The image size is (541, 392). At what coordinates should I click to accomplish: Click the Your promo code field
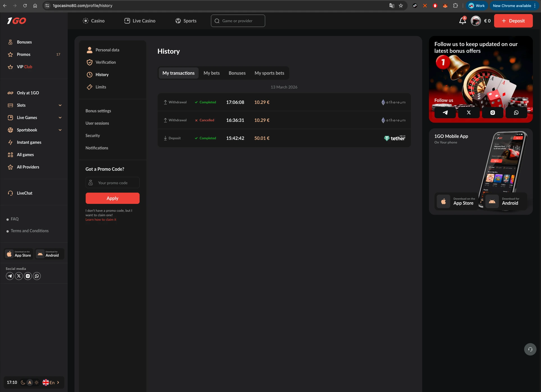pyautogui.click(x=112, y=183)
